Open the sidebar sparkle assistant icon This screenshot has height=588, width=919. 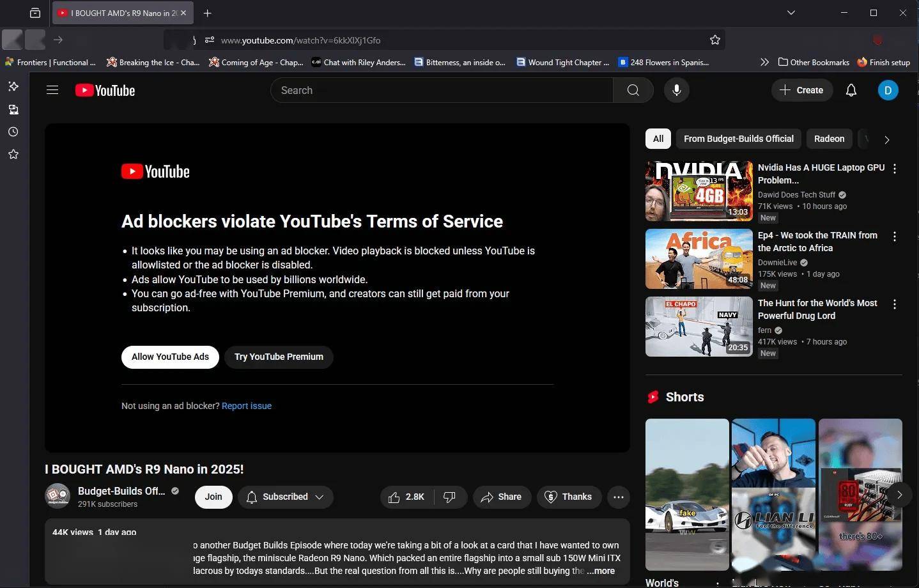[x=13, y=86]
